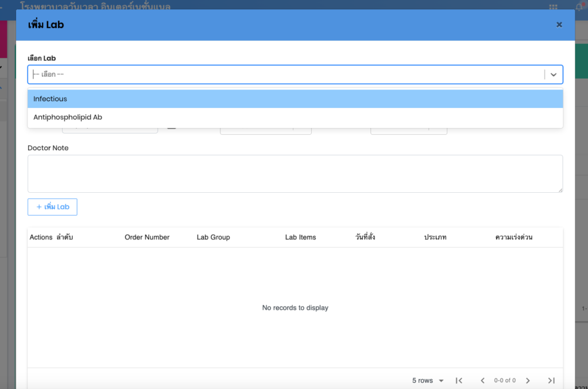
Task: Jump to last page of the table
Action: (x=551, y=380)
